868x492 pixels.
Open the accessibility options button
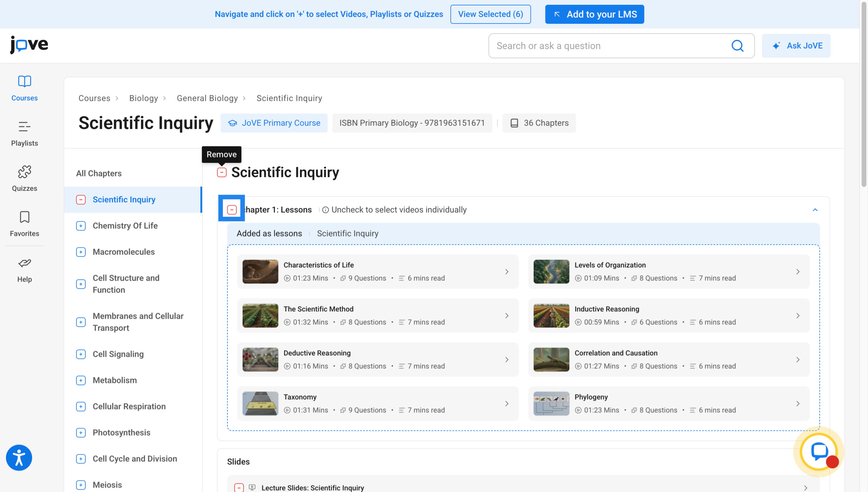click(x=19, y=458)
